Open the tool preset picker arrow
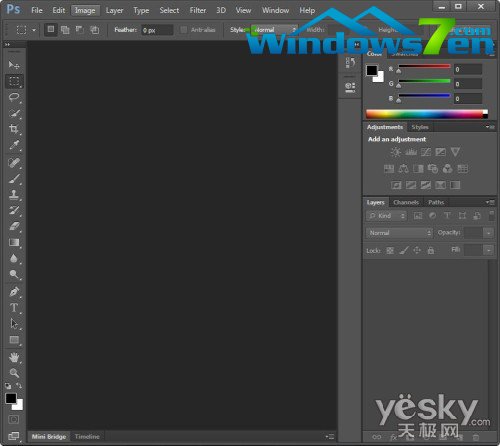The height and width of the screenshot is (446, 500). point(34,30)
